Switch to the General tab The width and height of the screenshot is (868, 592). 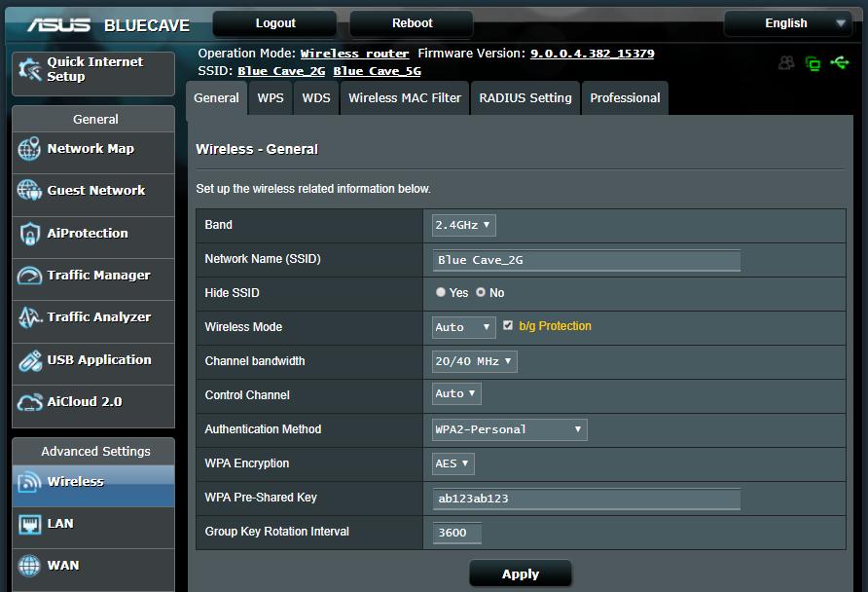[x=216, y=98]
